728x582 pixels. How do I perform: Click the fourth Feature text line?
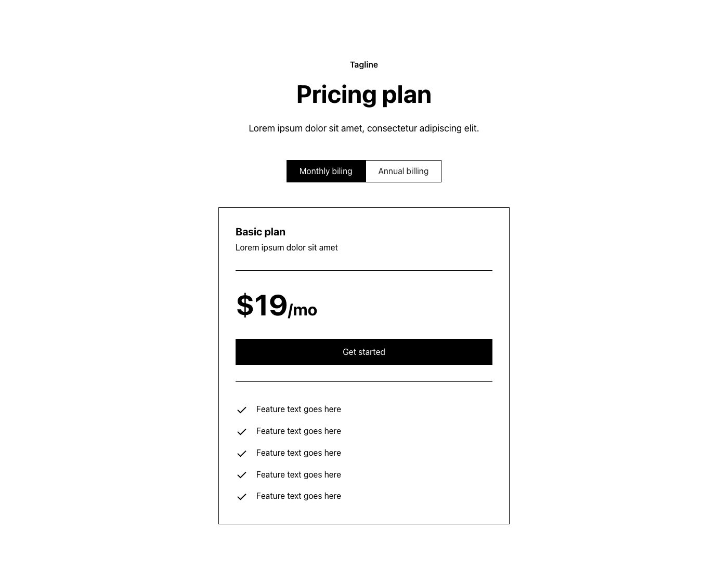[298, 475]
